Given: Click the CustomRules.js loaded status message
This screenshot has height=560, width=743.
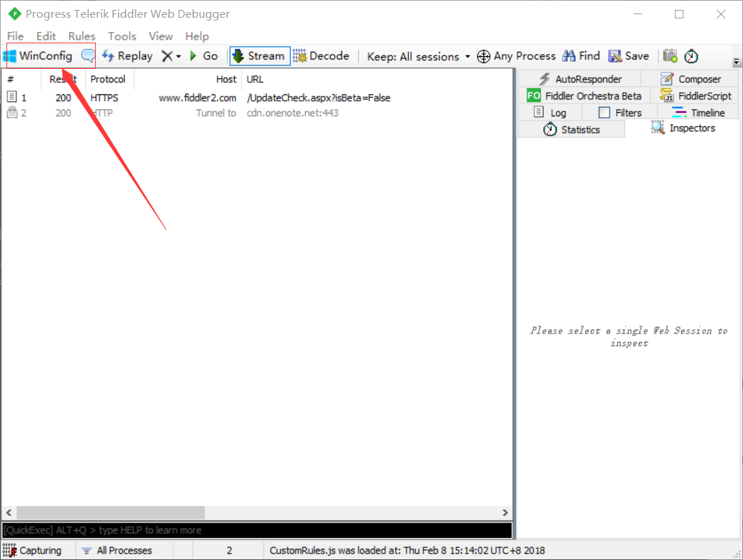Looking at the screenshot, I should tap(407, 551).
